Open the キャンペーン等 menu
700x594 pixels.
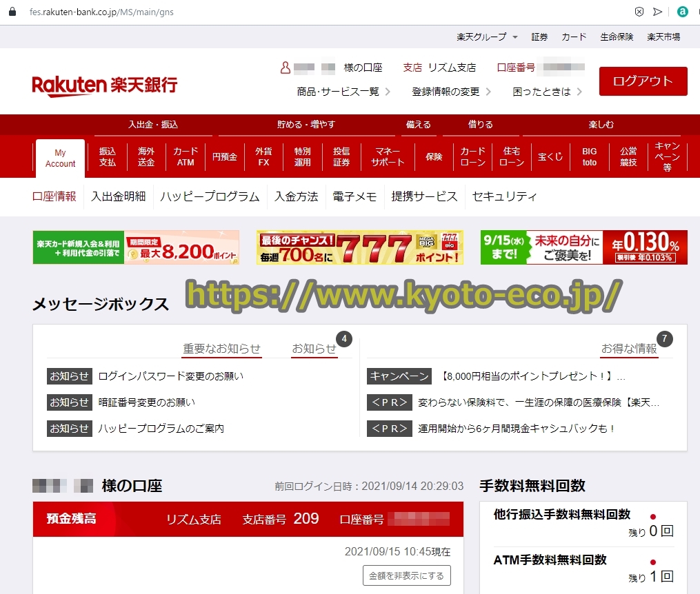[x=667, y=157]
